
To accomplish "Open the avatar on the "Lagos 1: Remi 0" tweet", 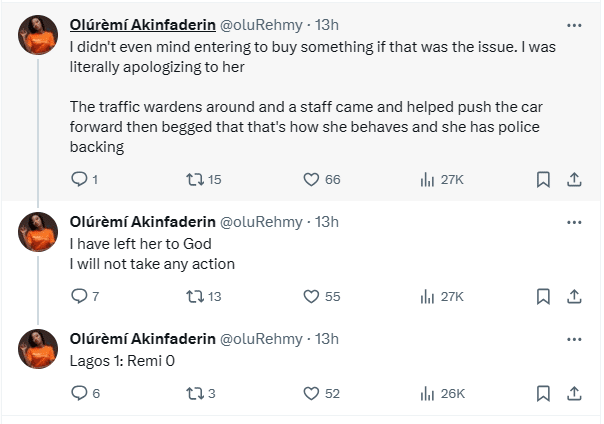I will 38,347.
